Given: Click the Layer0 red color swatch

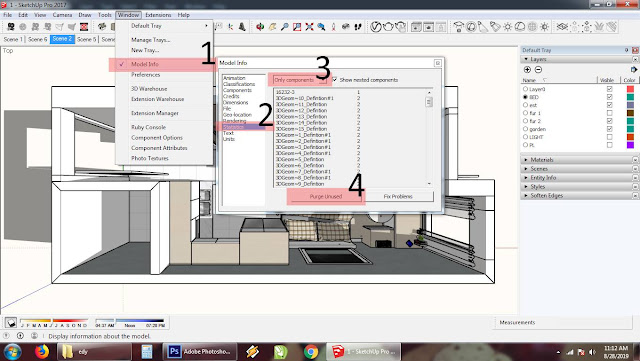Looking at the screenshot, I should tap(631, 89).
